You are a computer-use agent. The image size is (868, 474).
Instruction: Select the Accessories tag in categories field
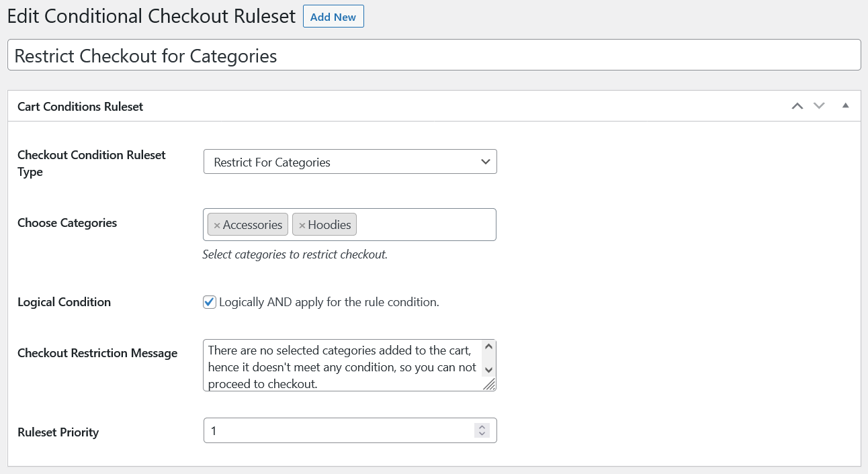click(x=254, y=224)
